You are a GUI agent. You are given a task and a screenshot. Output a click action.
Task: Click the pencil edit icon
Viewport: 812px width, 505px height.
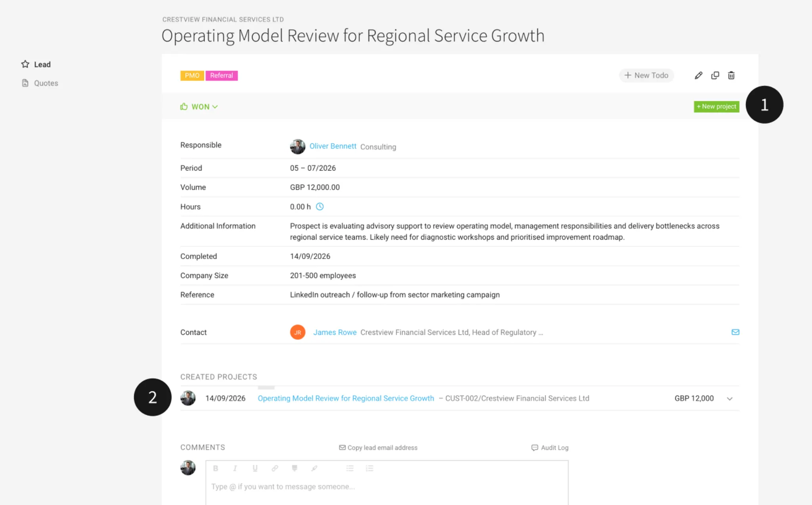[x=699, y=75]
